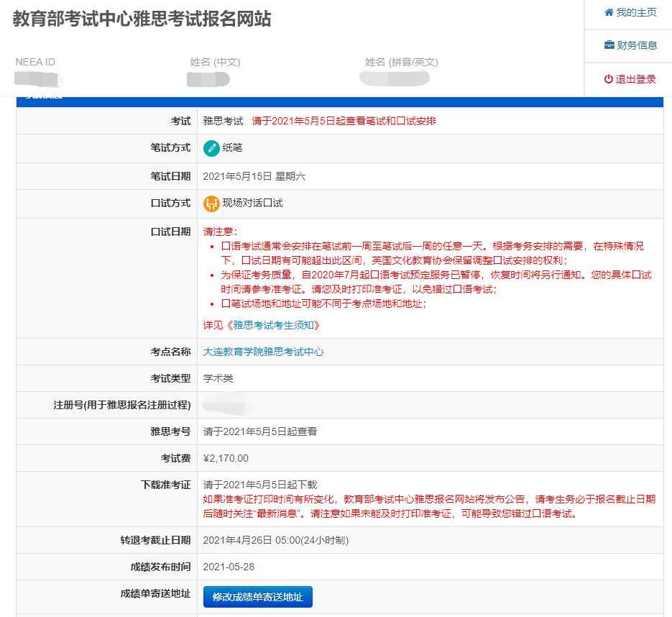Image resolution: width=672 pixels, height=617 pixels.
Task: Click the 纸笔 written test mode text
Action: (232, 148)
